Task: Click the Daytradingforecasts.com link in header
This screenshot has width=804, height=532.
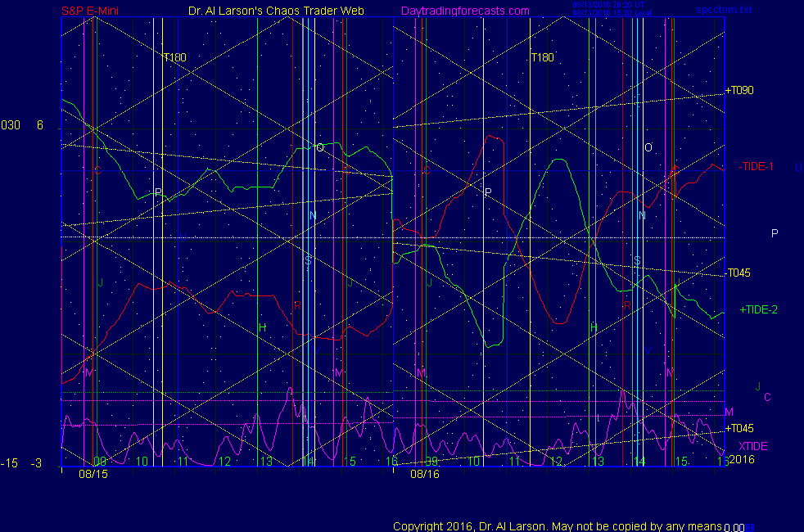Action: click(464, 11)
